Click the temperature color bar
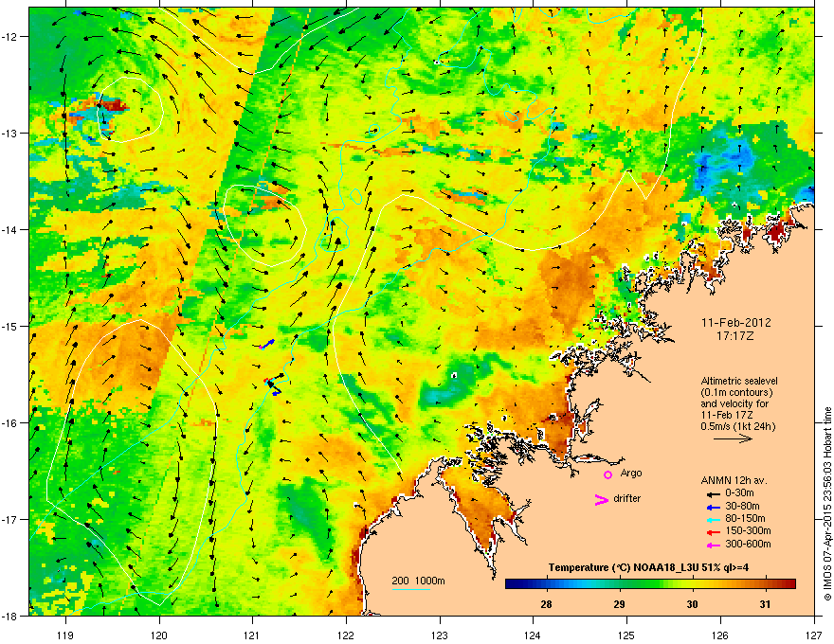834x644 pixels. (x=650, y=584)
